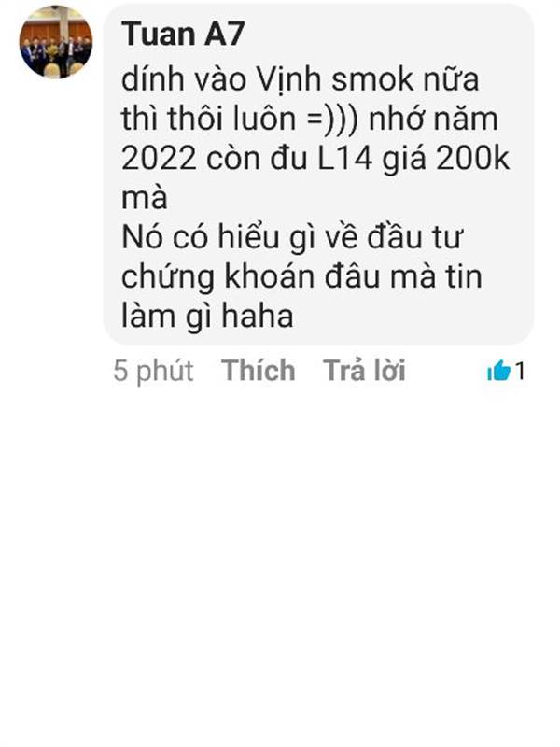The height and width of the screenshot is (747, 560).
Task: View who reacted via count 1
Action: click(520, 371)
